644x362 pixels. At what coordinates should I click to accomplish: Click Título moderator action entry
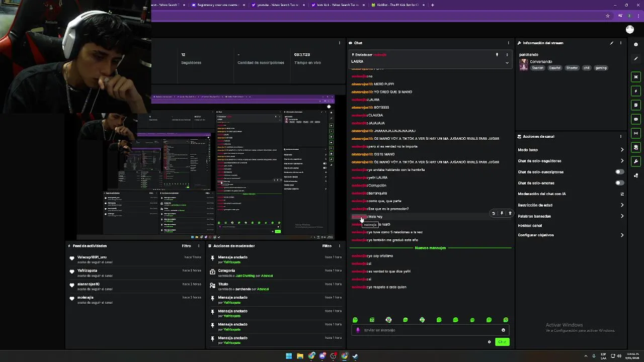pos(276,287)
